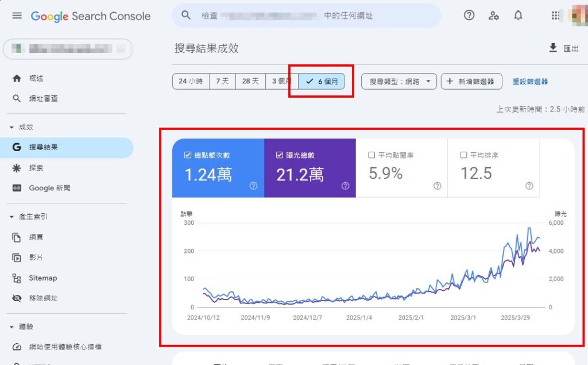Click the 搜尋結果成效 page heading
This screenshot has height=365, width=588.
pos(206,48)
